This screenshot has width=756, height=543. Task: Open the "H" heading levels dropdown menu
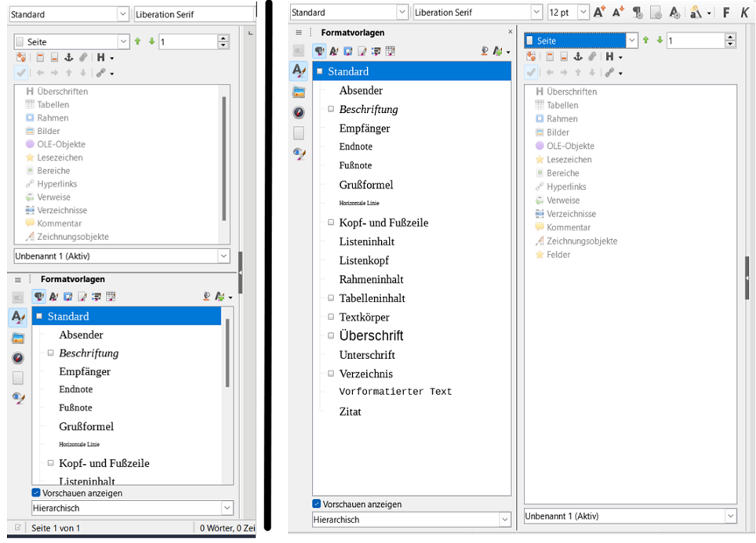(x=620, y=57)
